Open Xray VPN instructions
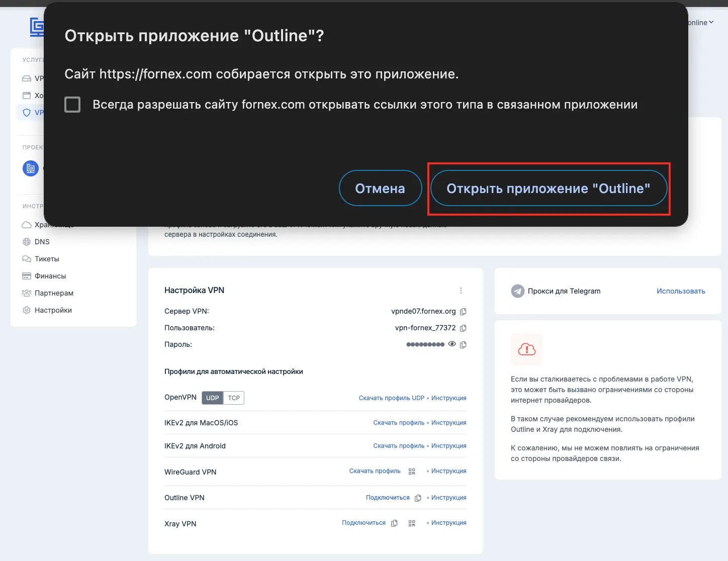Viewport: 728px width, 561px height. coord(449,523)
